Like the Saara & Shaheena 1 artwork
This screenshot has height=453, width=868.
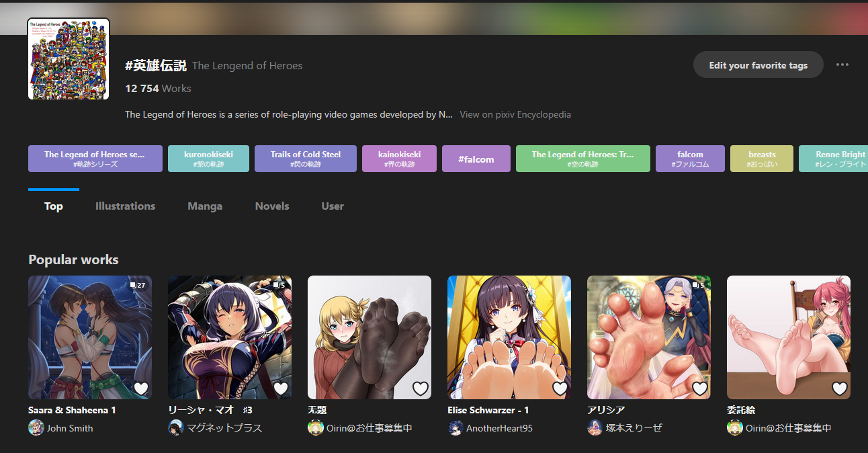click(140, 388)
